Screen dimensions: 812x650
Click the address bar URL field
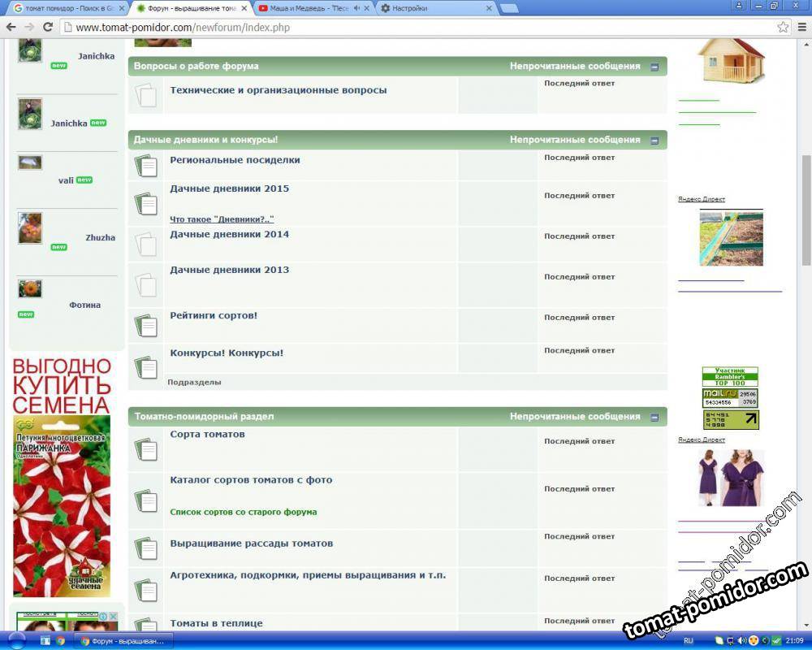406,27
